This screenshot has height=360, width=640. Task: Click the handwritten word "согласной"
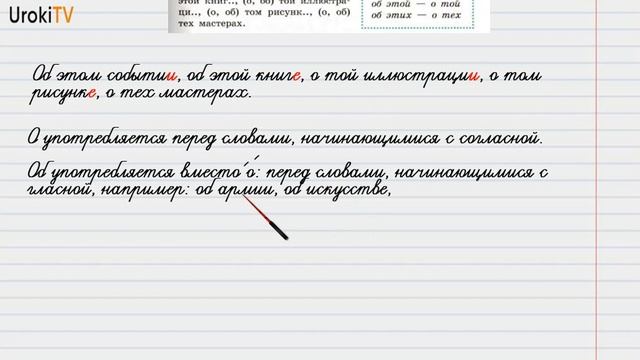coord(500,138)
